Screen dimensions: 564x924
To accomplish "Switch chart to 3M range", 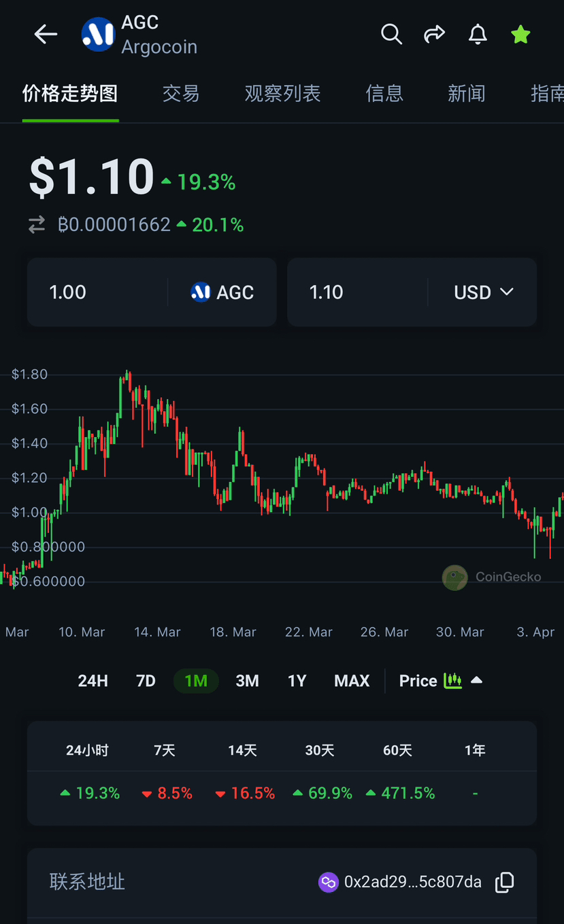I will pyautogui.click(x=247, y=681).
